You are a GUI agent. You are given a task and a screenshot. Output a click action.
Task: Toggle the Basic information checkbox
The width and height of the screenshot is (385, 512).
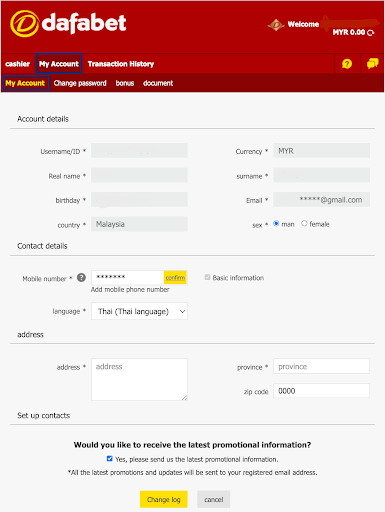point(207,277)
